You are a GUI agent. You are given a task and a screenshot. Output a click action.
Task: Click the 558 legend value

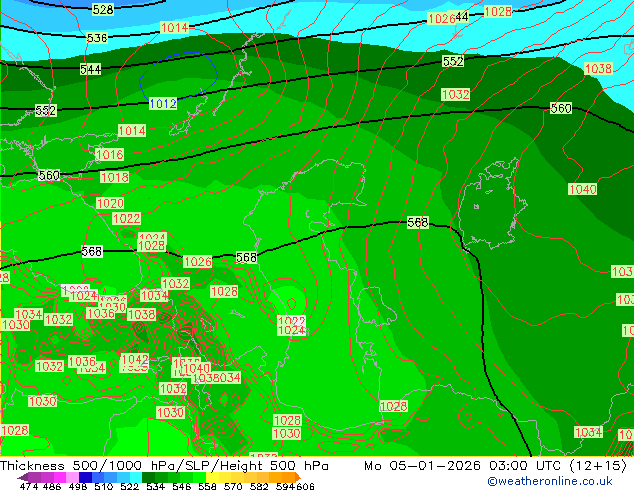coord(207,486)
